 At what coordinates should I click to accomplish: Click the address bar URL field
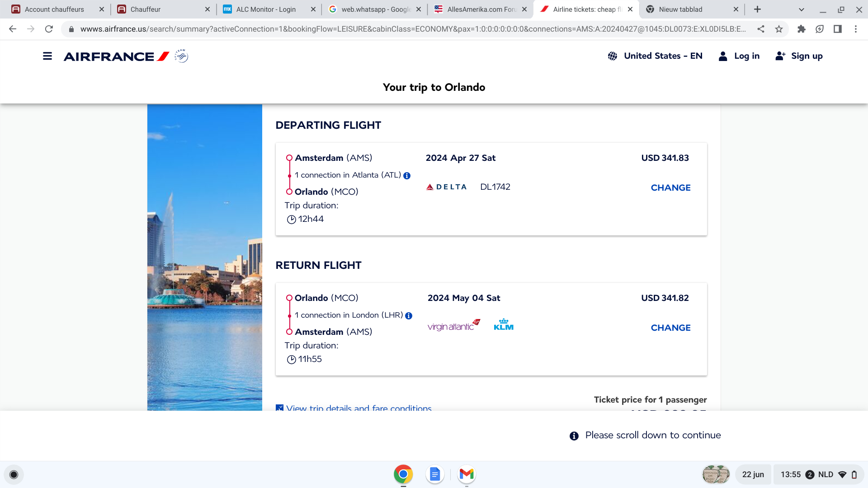(x=407, y=29)
